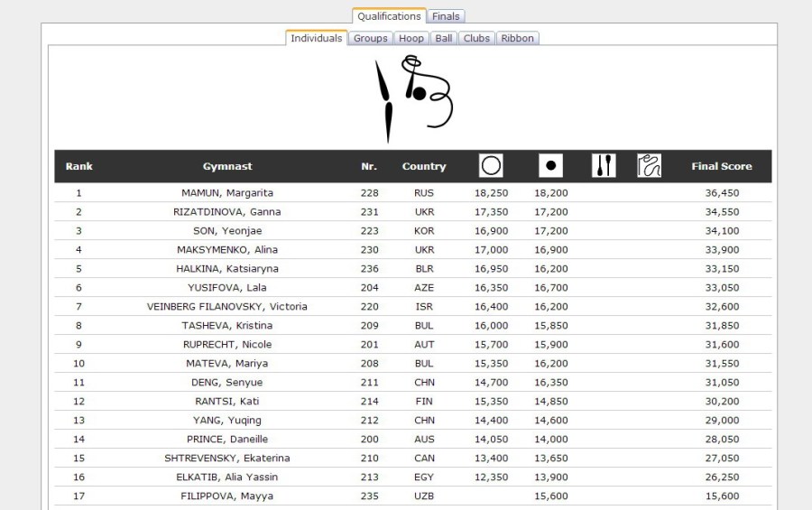The height and width of the screenshot is (510, 812).
Task: Click the ribbon apparatus icon in header
Action: coord(649,166)
